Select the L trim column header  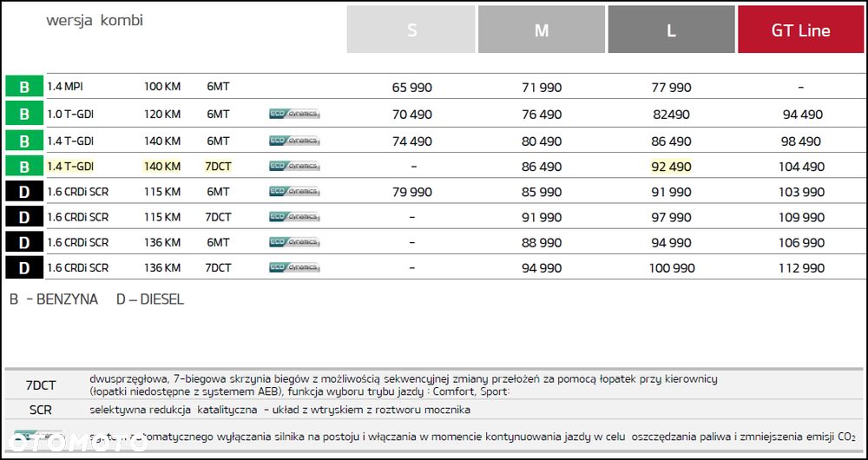tap(671, 30)
